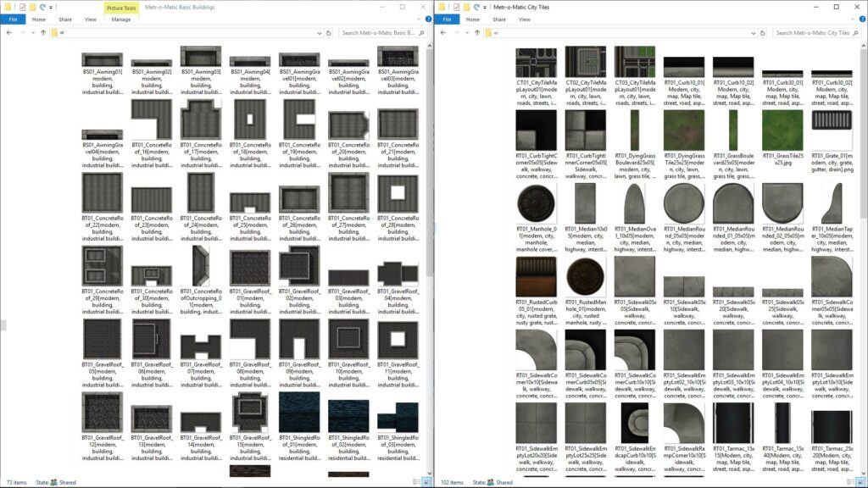868x488 pixels.
Task: Select the BS01_Awning01 thumbnail
Action: [x=102, y=58]
